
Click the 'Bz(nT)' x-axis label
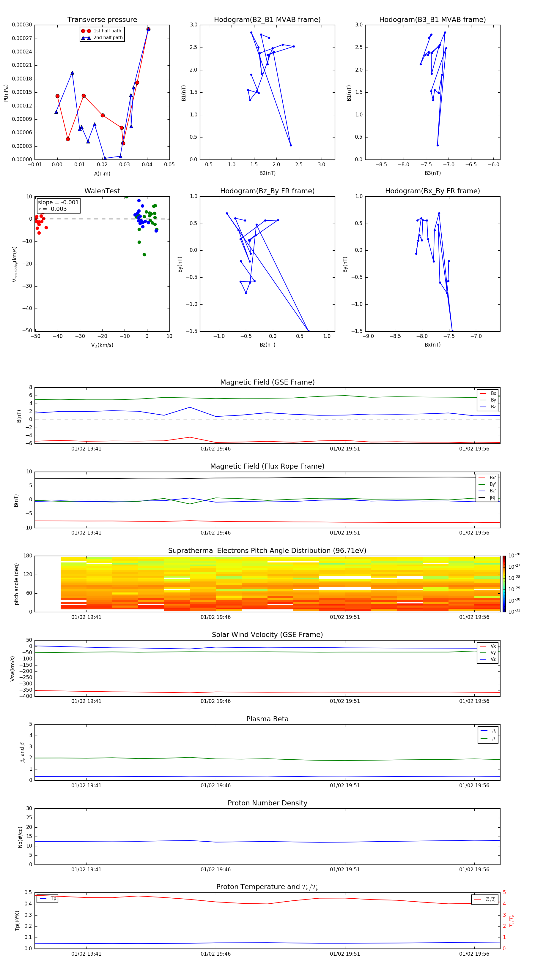pos(267,345)
